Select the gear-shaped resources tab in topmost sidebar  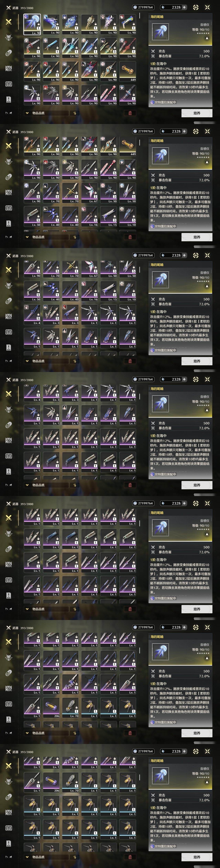pyautogui.click(x=9, y=68)
